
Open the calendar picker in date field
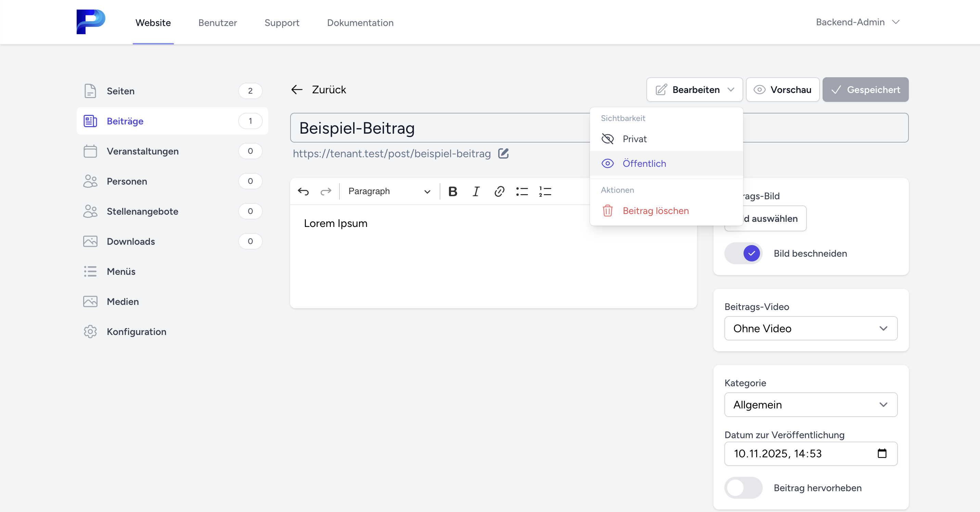point(882,453)
